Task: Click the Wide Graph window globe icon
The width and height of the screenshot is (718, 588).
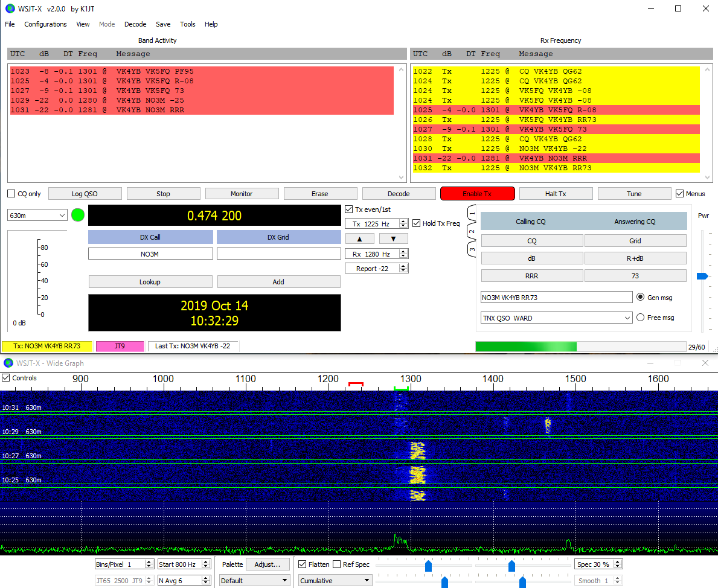Action: coord(8,363)
